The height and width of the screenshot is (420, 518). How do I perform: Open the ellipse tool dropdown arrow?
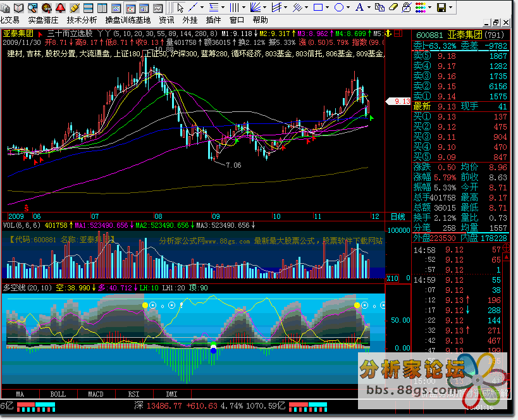click(x=349, y=8)
